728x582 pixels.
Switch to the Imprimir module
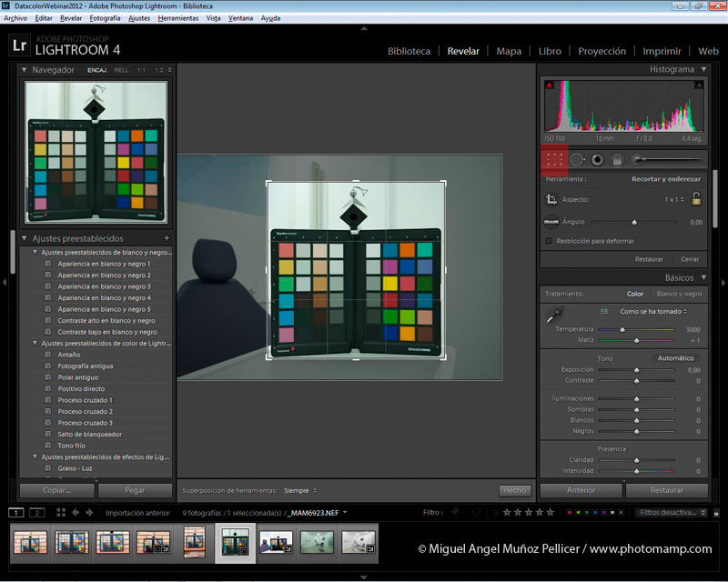coord(662,51)
